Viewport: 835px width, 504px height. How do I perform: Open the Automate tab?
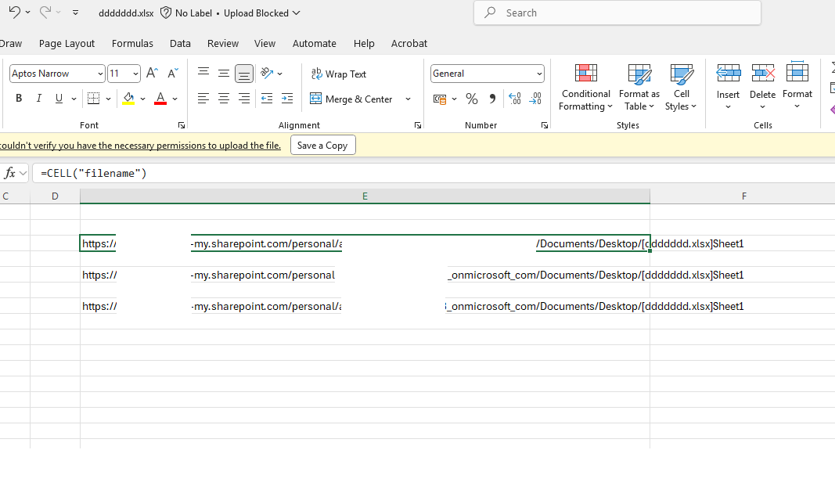point(314,43)
